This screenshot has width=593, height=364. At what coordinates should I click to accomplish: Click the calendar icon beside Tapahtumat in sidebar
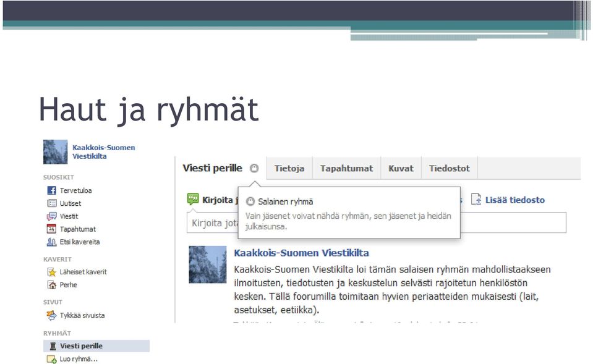point(51,229)
